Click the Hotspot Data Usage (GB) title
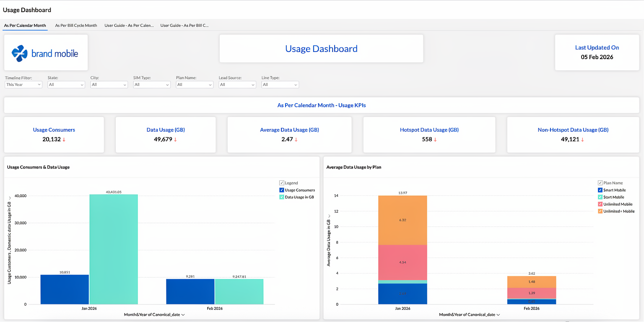Screen dimensions: 644x322 pos(429,130)
